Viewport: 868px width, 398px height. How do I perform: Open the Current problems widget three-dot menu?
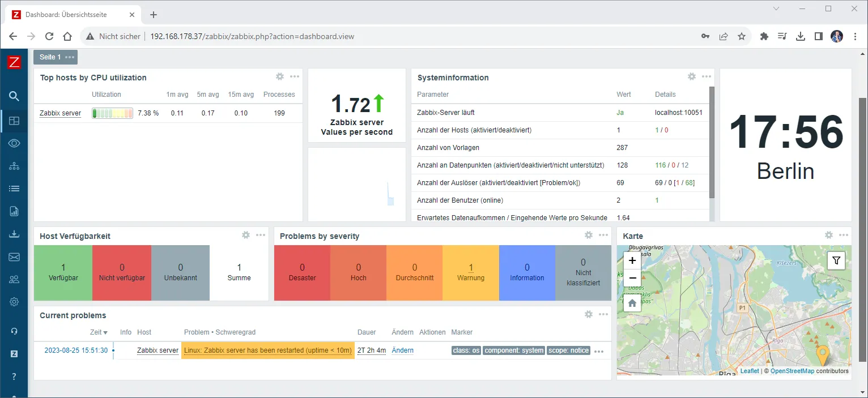[603, 315]
